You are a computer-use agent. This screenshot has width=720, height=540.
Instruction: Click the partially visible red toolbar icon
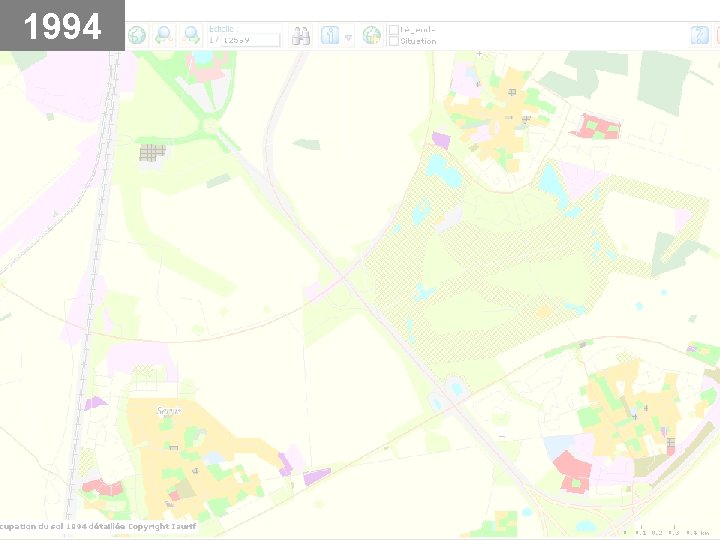717,35
